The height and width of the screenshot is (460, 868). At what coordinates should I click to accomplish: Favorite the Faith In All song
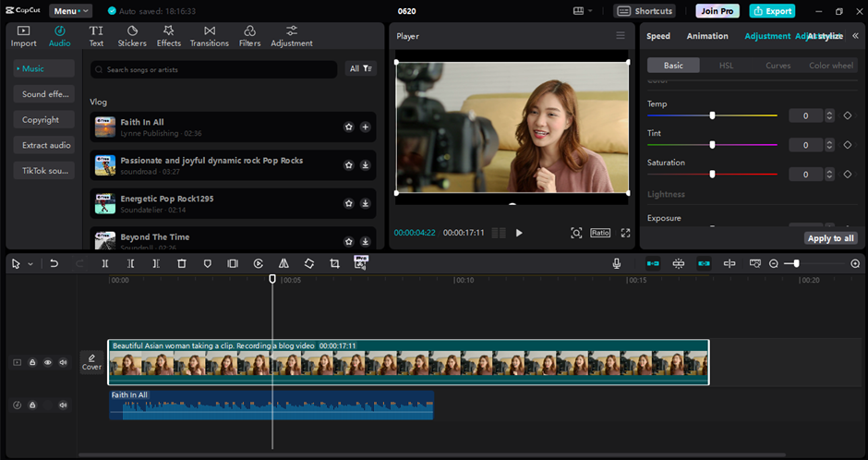tap(349, 127)
